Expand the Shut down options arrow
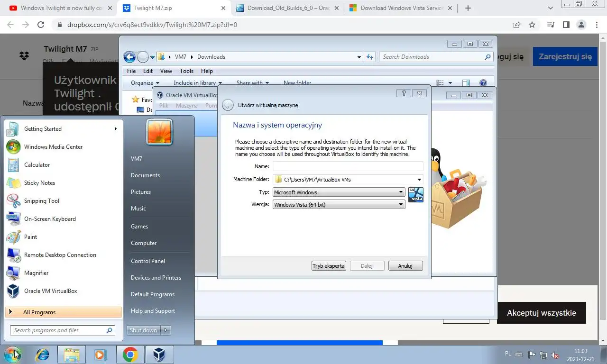This screenshot has height=364, width=607. pyautogui.click(x=166, y=330)
